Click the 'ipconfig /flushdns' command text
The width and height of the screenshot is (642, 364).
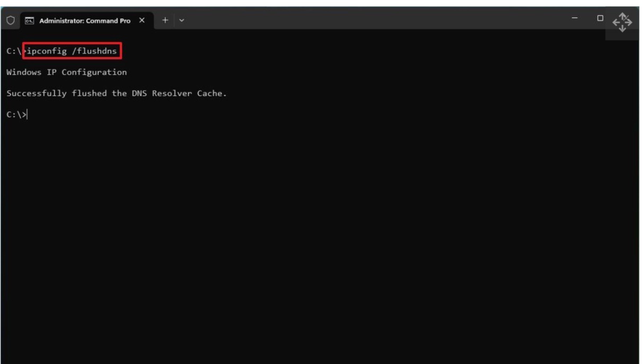[72, 51]
